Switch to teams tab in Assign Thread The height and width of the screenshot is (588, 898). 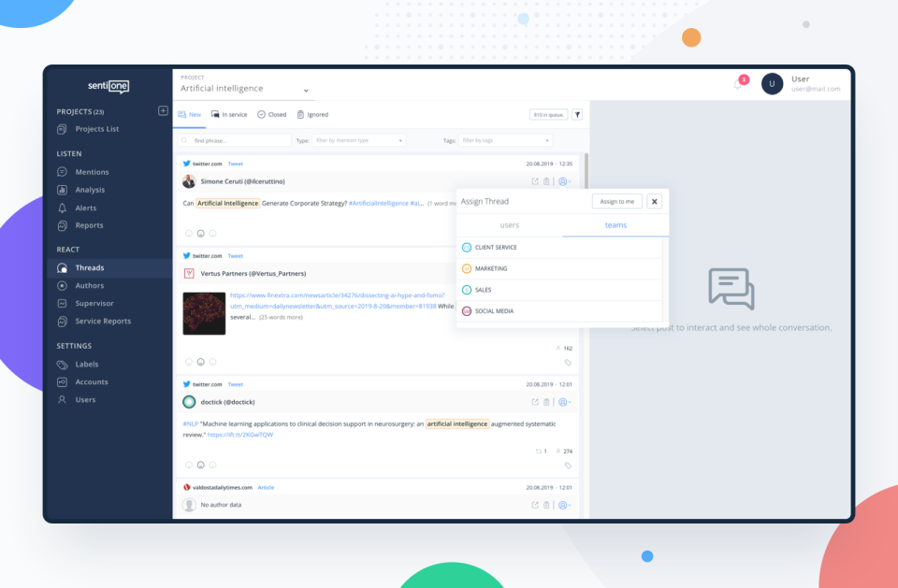(616, 225)
